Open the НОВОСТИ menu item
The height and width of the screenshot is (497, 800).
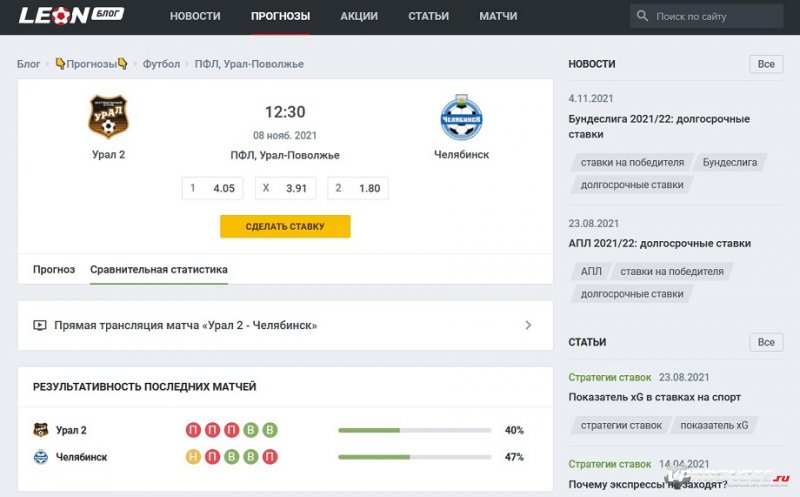point(195,16)
